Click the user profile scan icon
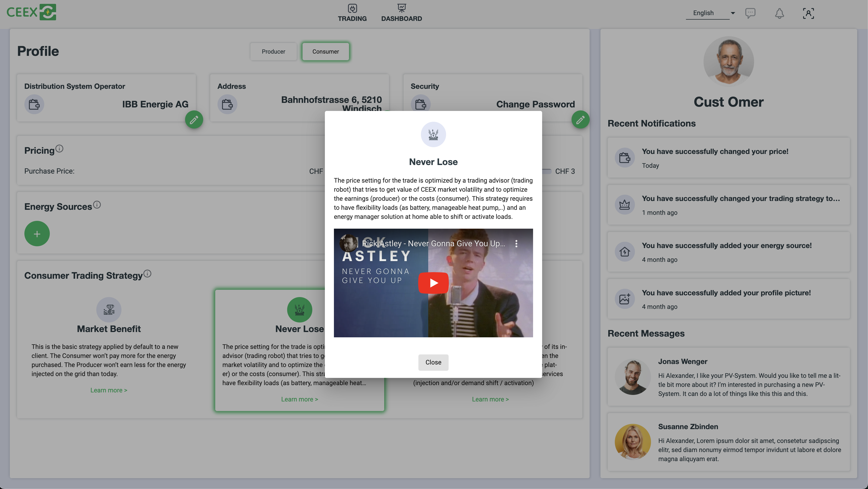The height and width of the screenshot is (489, 868). click(808, 13)
